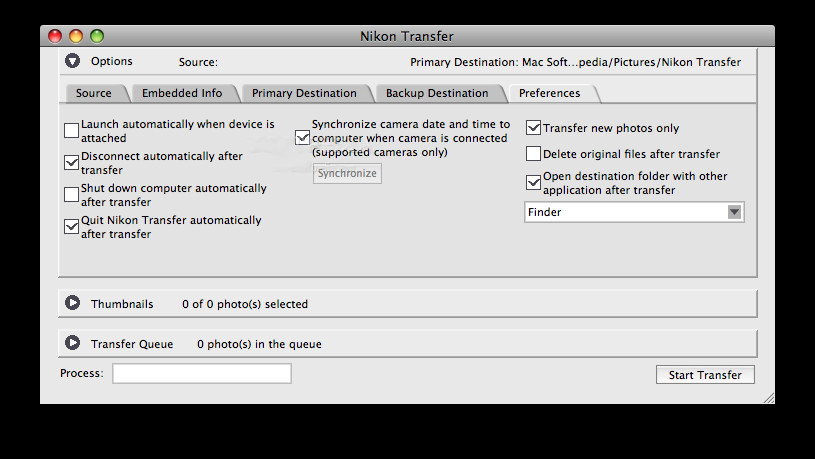
Task: Click the green zoom window button
Action: [x=97, y=36]
